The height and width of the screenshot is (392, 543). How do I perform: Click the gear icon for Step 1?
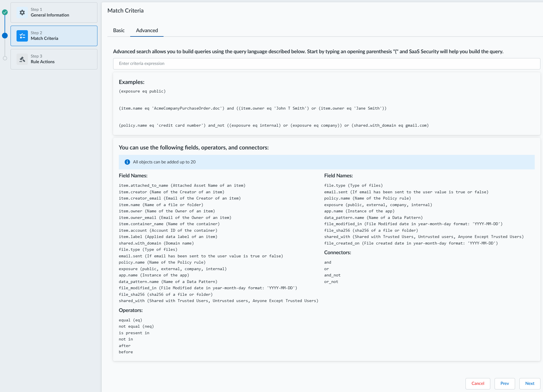click(x=22, y=13)
